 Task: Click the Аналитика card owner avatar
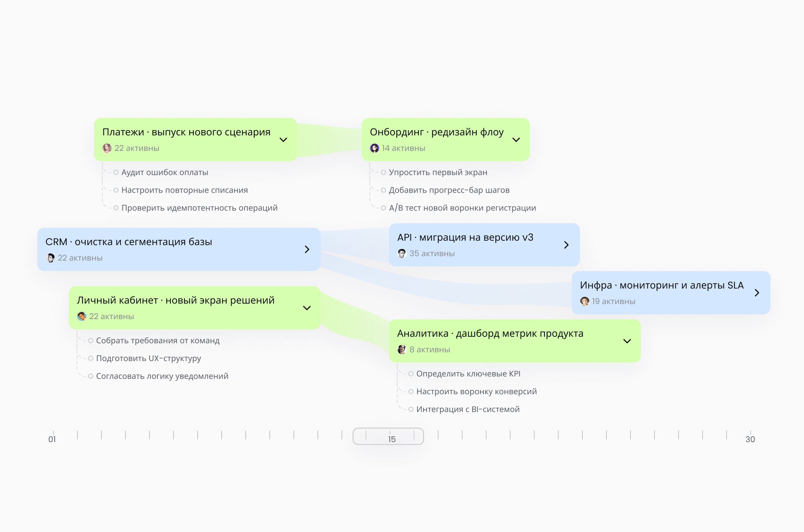click(402, 350)
